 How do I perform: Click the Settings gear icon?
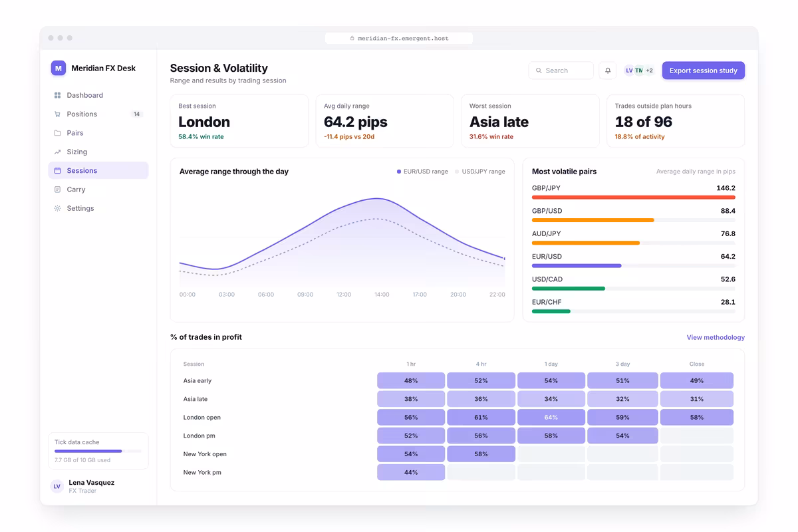(x=57, y=208)
